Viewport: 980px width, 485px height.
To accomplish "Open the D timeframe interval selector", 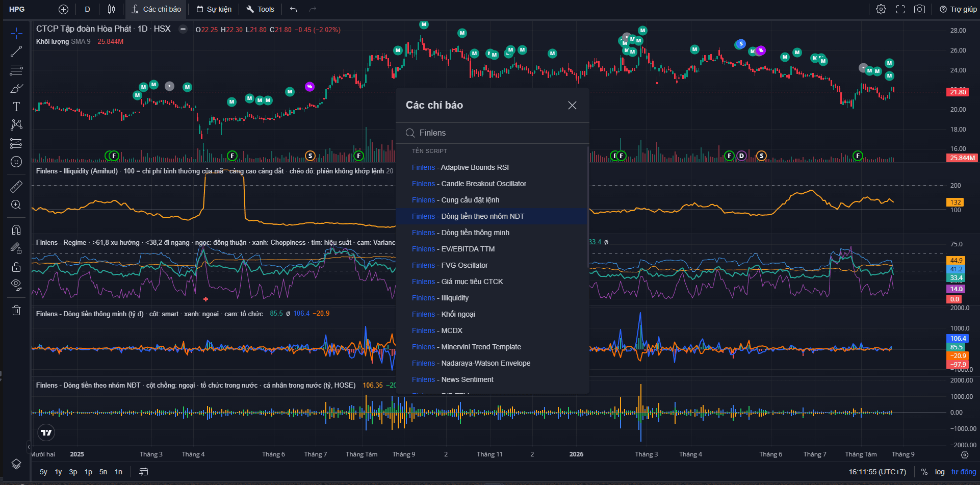I will coord(87,9).
